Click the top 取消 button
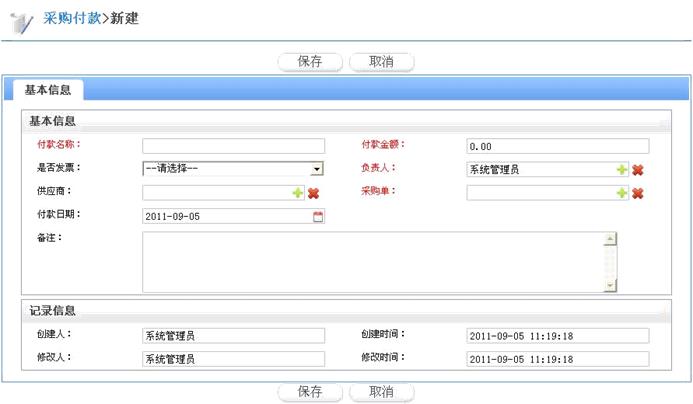The height and width of the screenshot is (404, 693). pyautogui.click(x=381, y=61)
